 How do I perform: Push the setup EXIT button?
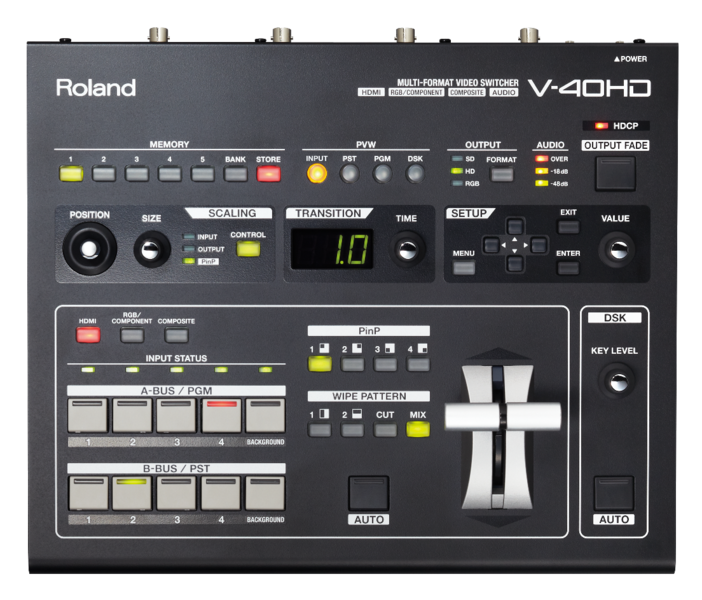tap(568, 227)
